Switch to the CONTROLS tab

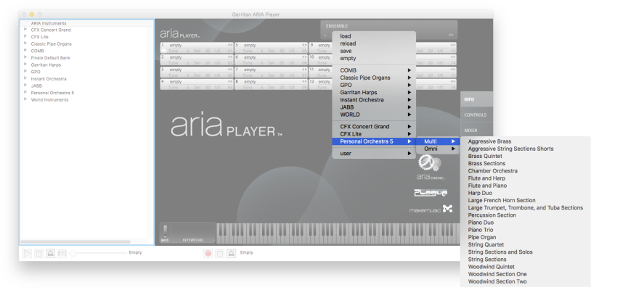(x=476, y=115)
